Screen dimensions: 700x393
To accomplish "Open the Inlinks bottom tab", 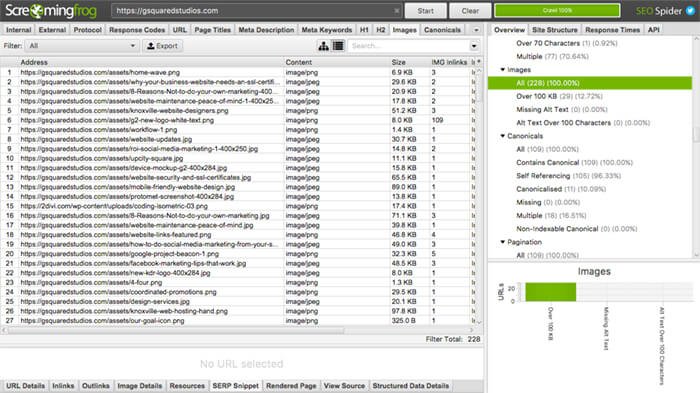I will [63, 386].
